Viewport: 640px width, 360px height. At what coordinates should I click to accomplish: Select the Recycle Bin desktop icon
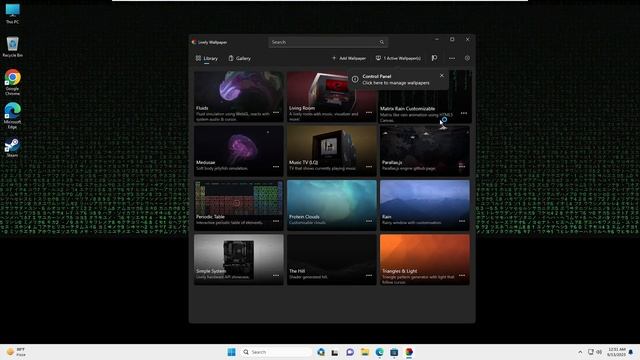(12, 47)
